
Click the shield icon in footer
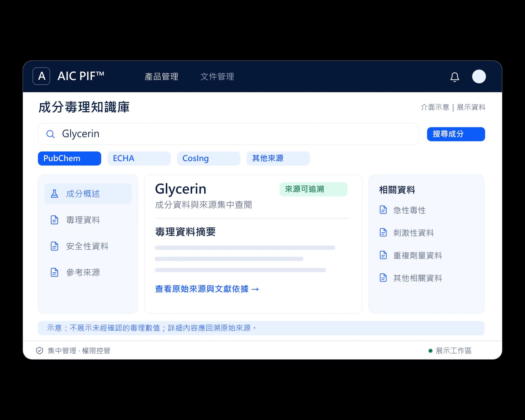(39, 351)
